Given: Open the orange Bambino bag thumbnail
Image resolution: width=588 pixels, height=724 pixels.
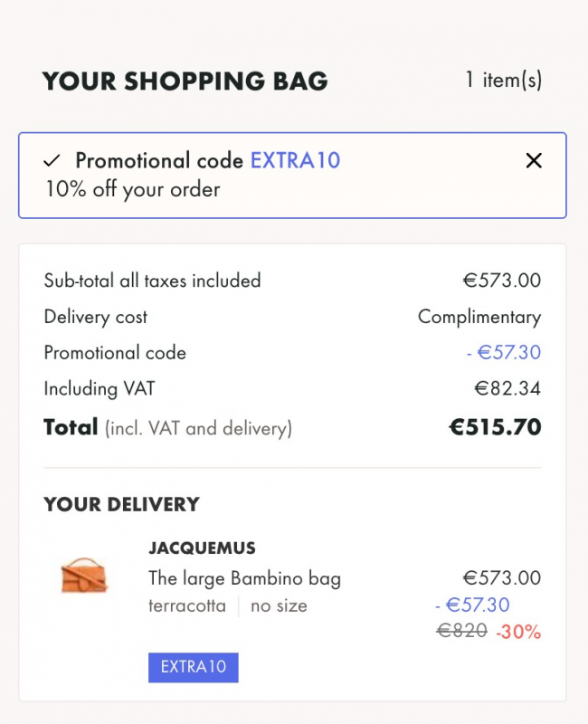Looking at the screenshot, I should coord(84,576).
